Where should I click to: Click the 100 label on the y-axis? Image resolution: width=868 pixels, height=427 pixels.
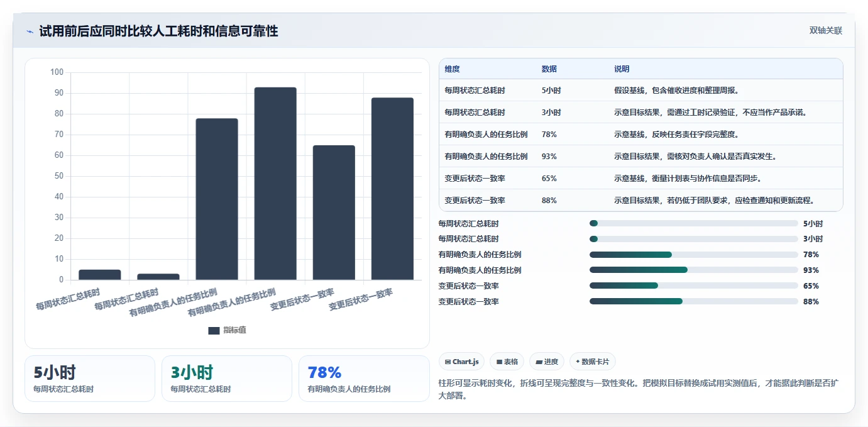(x=57, y=72)
